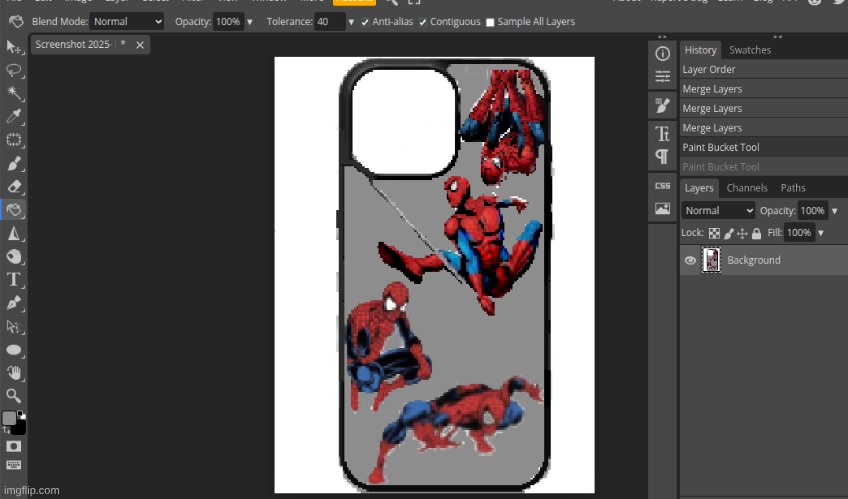This screenshot has width=848, height=499.
Task: Toggle the Anti-alias checkbox
Action: click(365, 22)
